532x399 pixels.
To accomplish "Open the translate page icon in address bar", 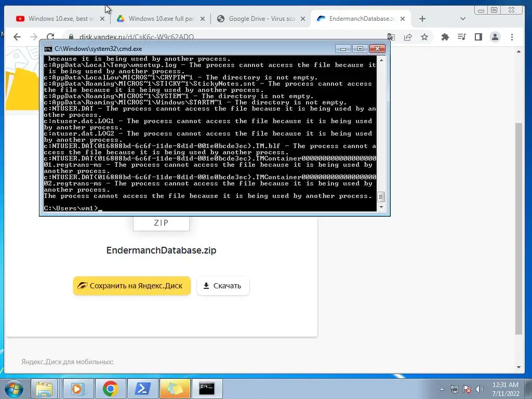I will [x=391, y=37].
